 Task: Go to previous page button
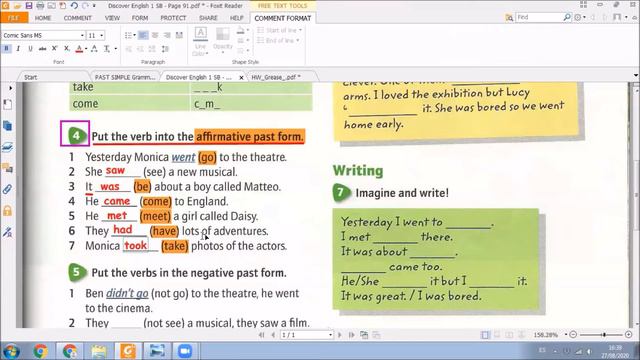273,335
